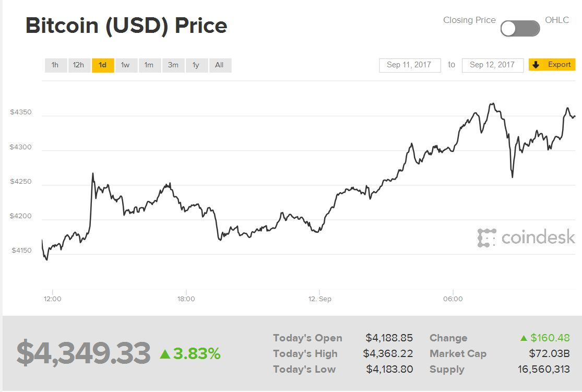Click the coindesk watermark text
The image size is (582, 392).
click(538, 237)
